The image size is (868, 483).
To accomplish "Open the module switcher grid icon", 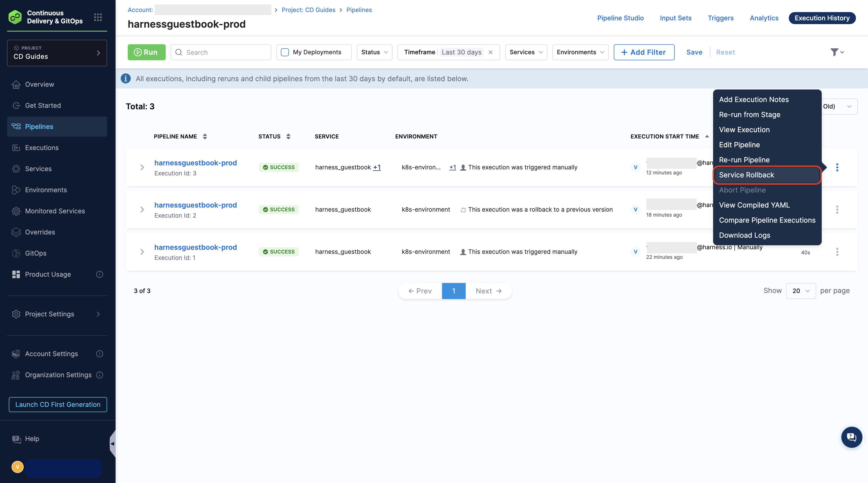I will point(98,17).
